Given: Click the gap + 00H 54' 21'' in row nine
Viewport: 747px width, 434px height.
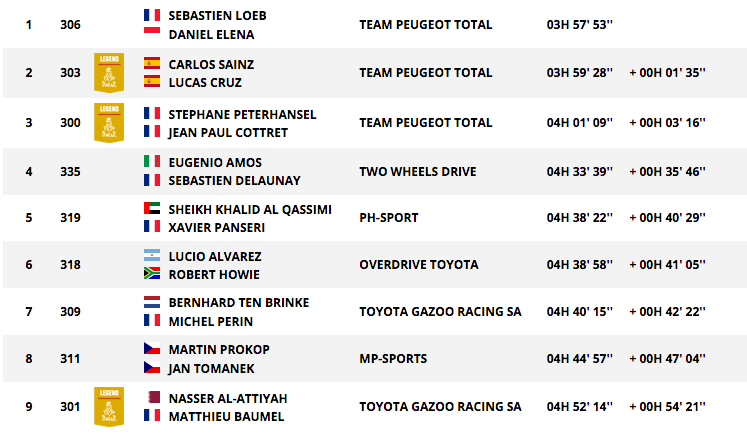Looking at the screenshot, I should tap(667, 407).
